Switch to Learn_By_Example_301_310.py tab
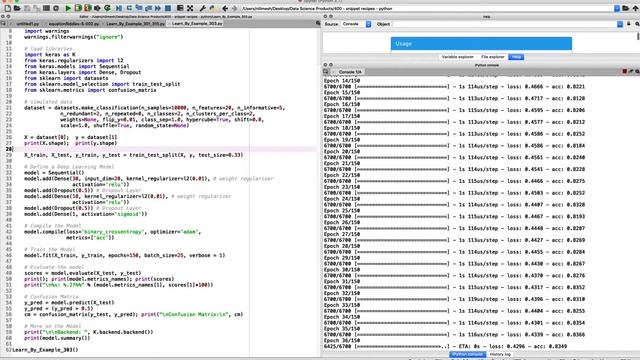Viewport: 640px width, 360px height. tap(136, 24)
